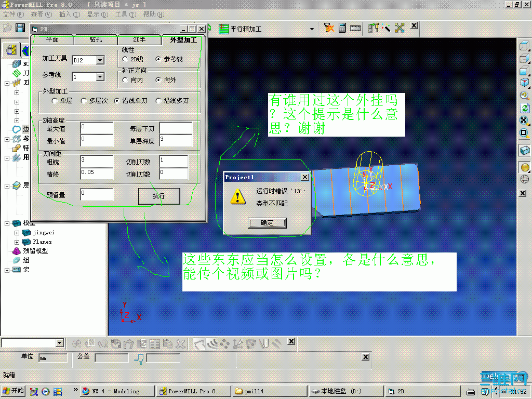Open the bottom-left empty combo box arrow
Image resolution: width=532 pixels, height=399 pixels.
point(60,343)
